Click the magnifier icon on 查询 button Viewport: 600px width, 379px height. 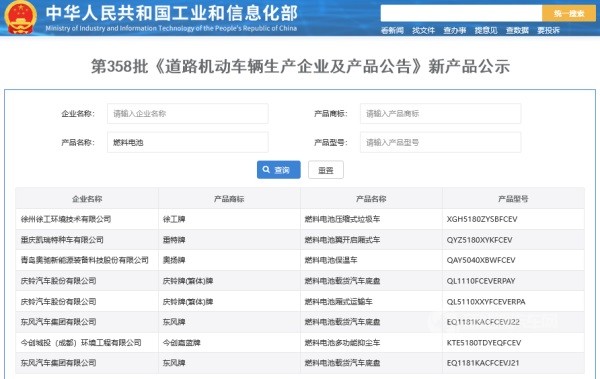[x=266, y=170]
